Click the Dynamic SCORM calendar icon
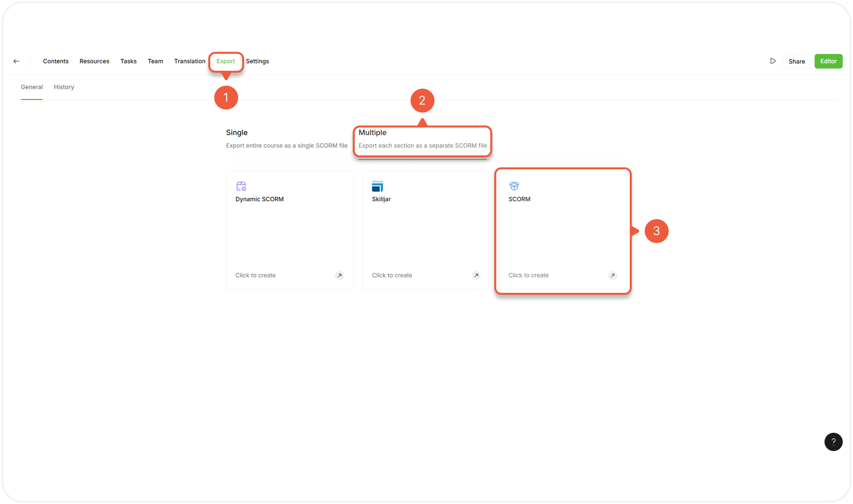 click(x=241, y=186)
